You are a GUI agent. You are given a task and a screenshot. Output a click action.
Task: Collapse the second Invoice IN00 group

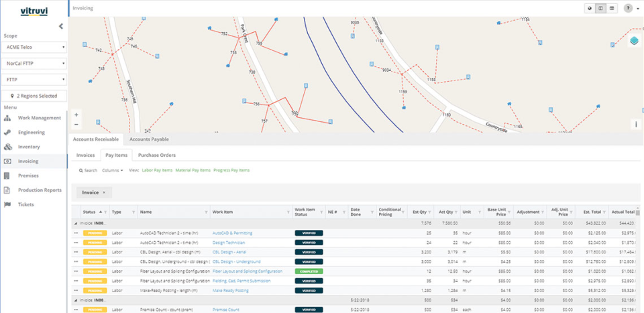point(76,300)
